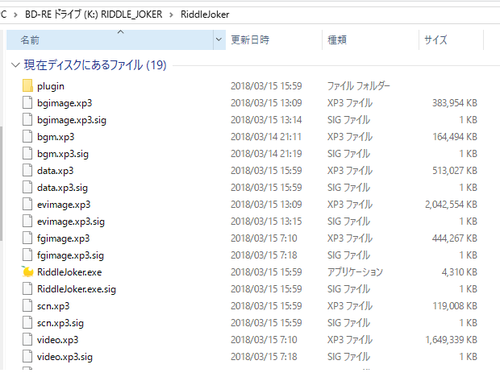This screenshot has height=377, width=500.
Task: Select the bgm.xp3 file name
Action: click(56, 137)
